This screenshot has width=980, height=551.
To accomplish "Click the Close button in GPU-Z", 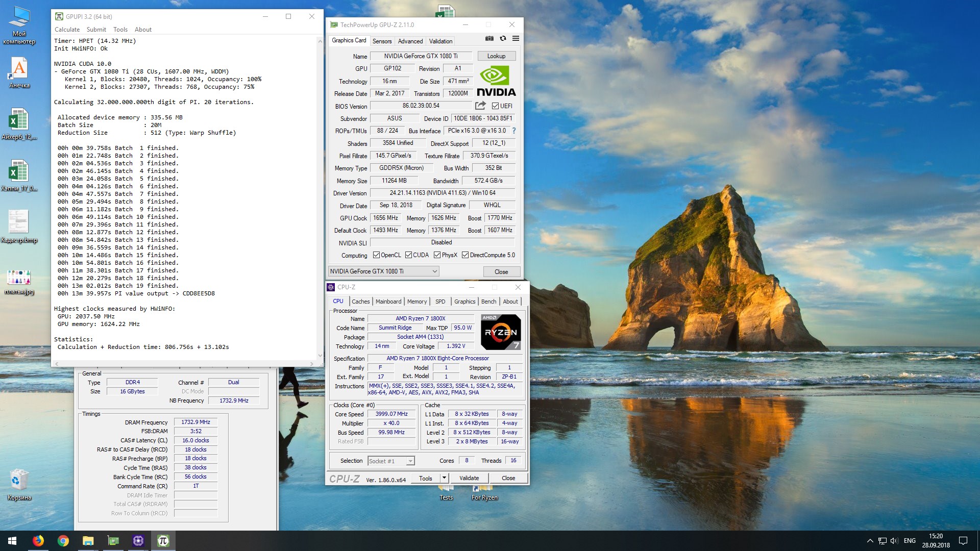I will click(501, 272).
